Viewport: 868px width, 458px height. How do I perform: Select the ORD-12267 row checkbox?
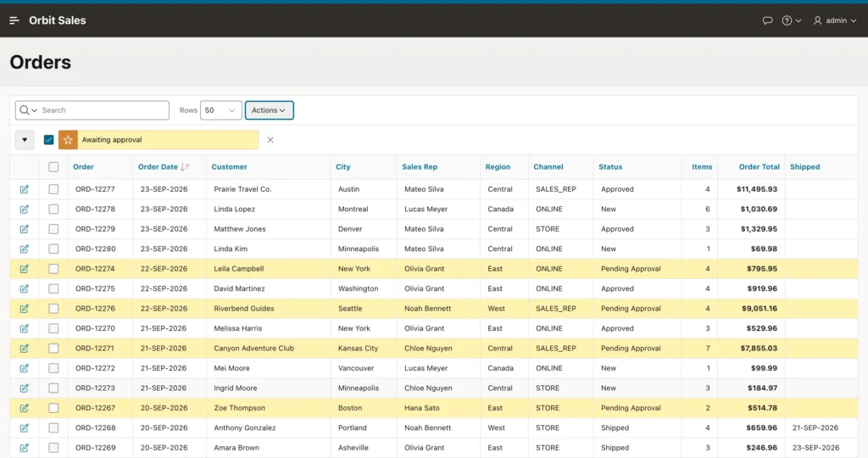[x=53, y=408]
